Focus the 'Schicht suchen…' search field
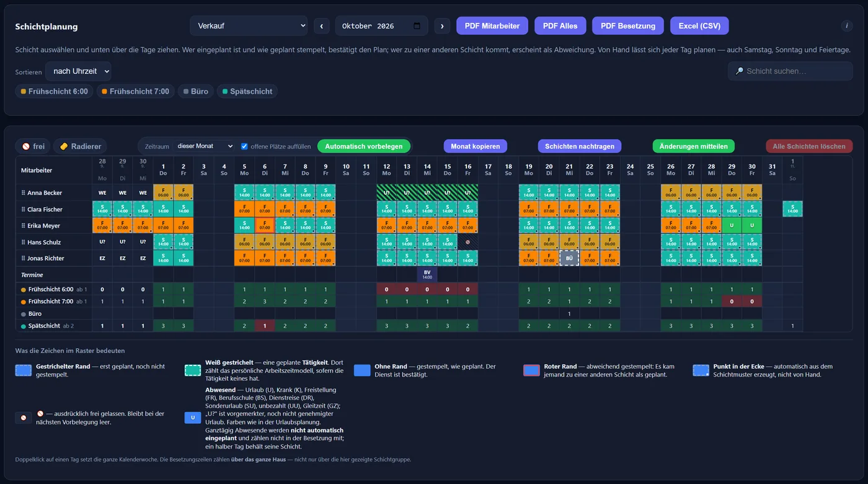This screenshot has width=868, height=484. (790, 71)
